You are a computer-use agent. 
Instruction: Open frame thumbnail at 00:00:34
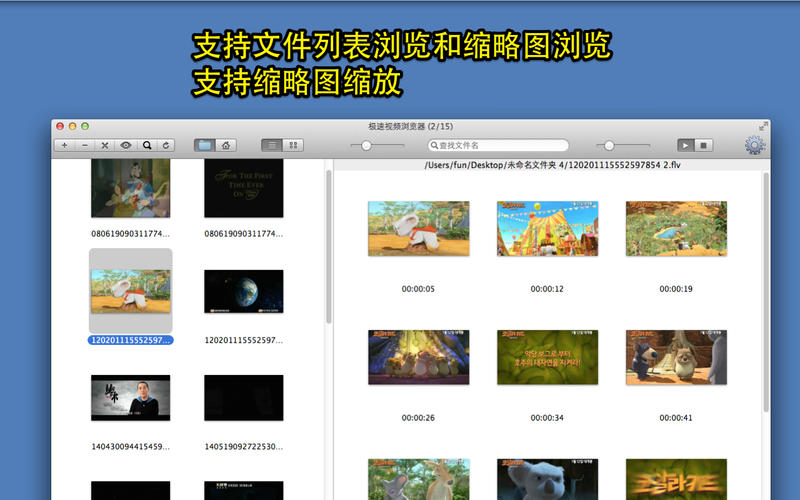(547, 357)
